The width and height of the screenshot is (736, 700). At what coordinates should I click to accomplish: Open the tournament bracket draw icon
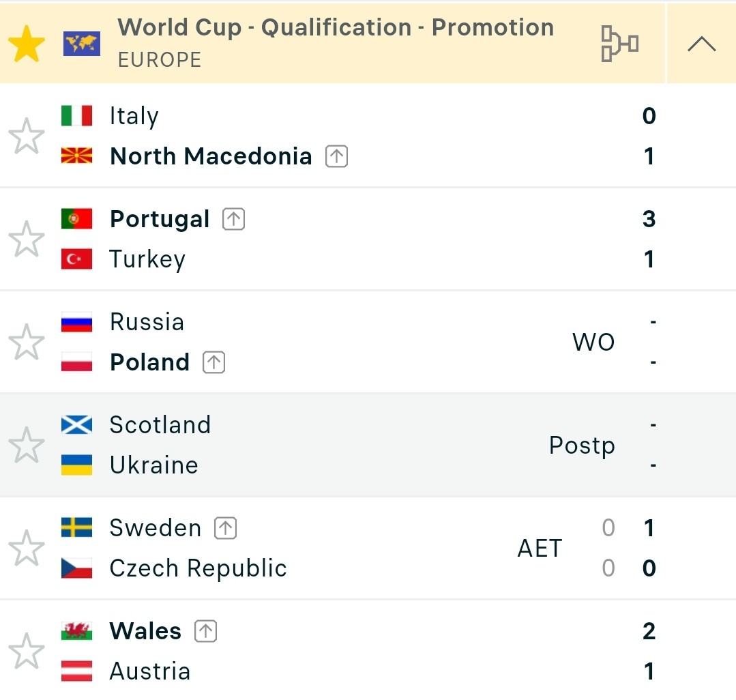619,44
